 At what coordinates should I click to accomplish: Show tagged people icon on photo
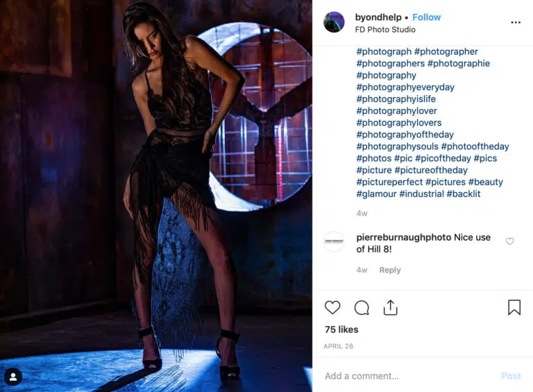[13, 377]
